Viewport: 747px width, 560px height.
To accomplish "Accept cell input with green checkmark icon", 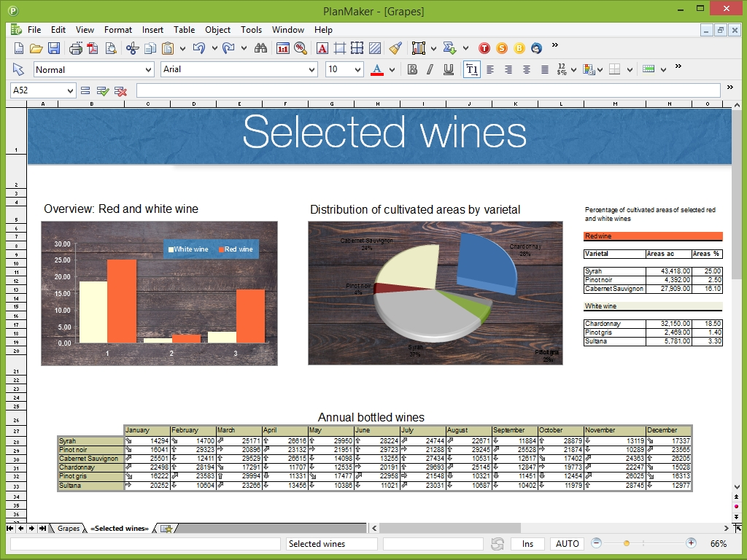I will pyautogui.click(x=102, y=90).
